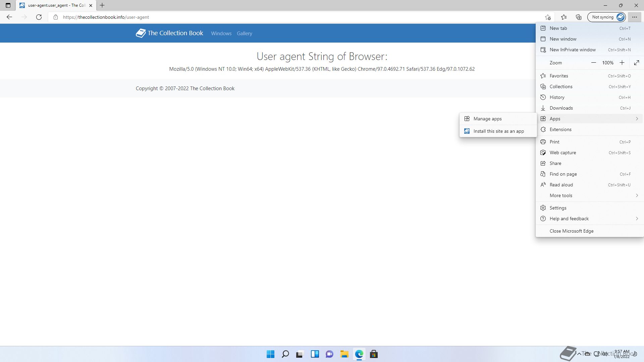
Task: Click the Settings and more ellipsis button
Action: 634,17
